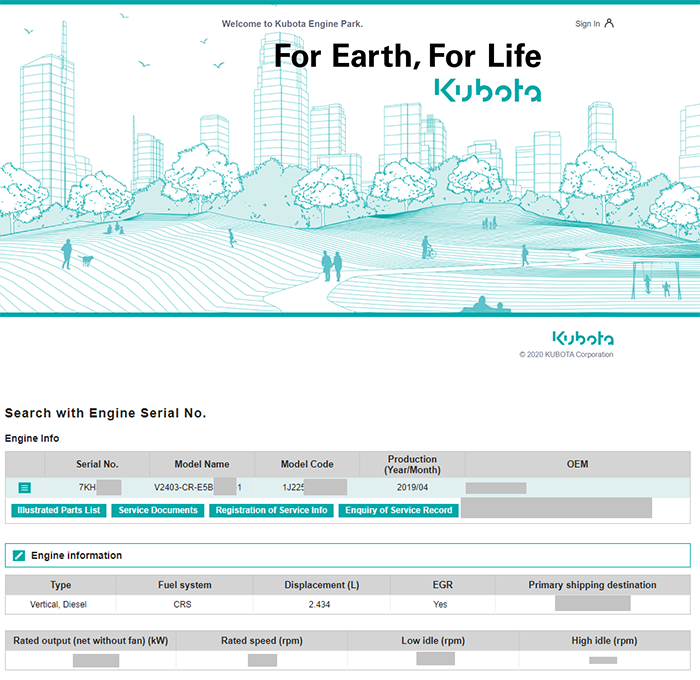The width and height of the screenshot is (700, 680).
Task: Click the Model Name column header
Action: point(202,464)
